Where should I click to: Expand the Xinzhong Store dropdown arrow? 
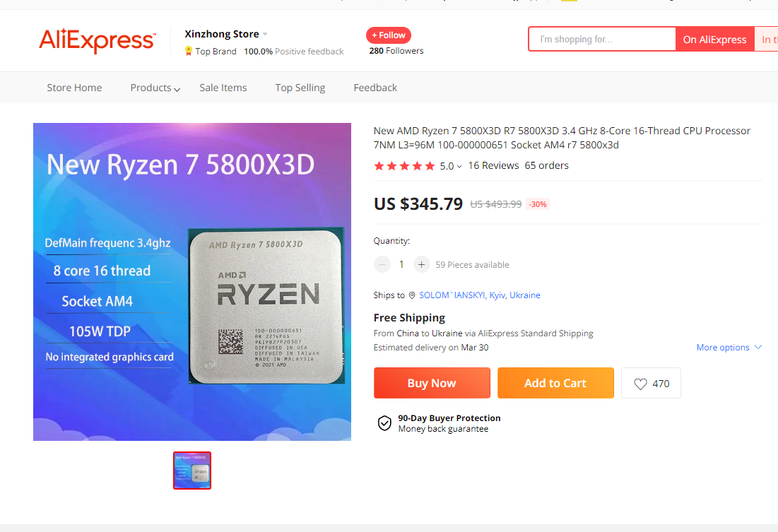265,34
